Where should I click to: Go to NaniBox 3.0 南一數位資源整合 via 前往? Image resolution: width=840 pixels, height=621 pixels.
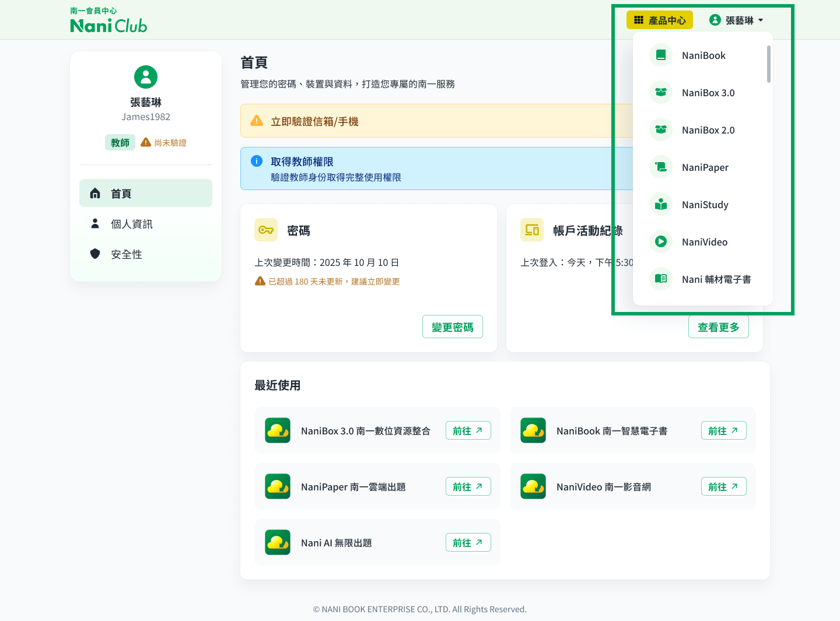point(468,430)
